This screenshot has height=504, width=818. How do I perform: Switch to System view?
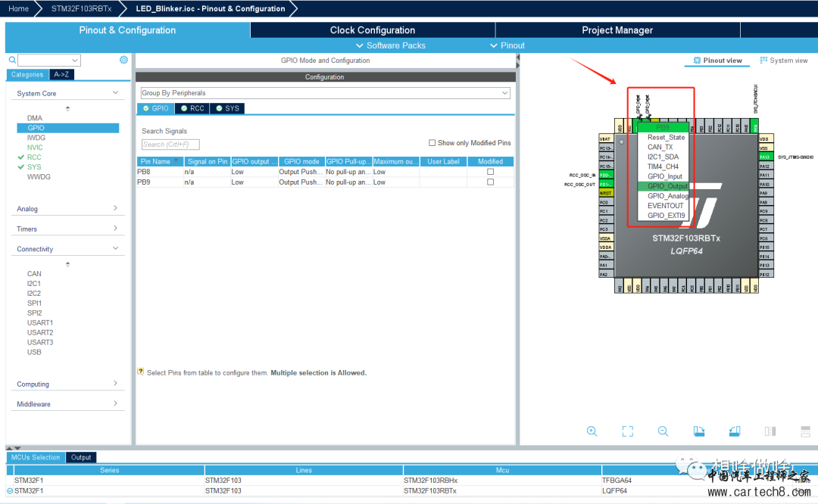tap(784, 61)
